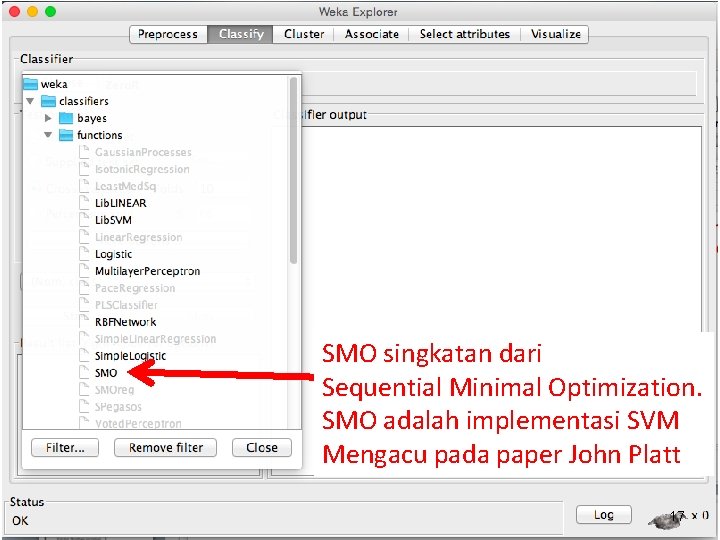Viewport: 720px width, 540px height.
Task: Click the Filter... button
Action: click(65, 448)
